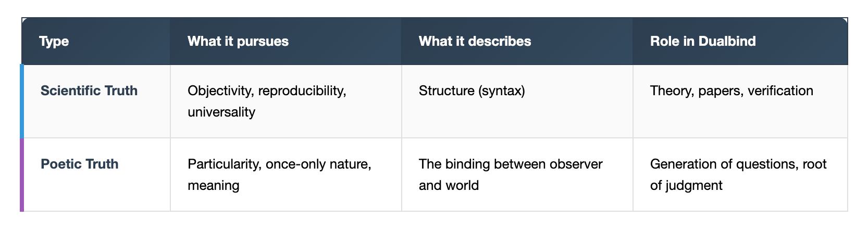Click the "What it describes" column header
This screenshot has width=868, height=231.
475,42
